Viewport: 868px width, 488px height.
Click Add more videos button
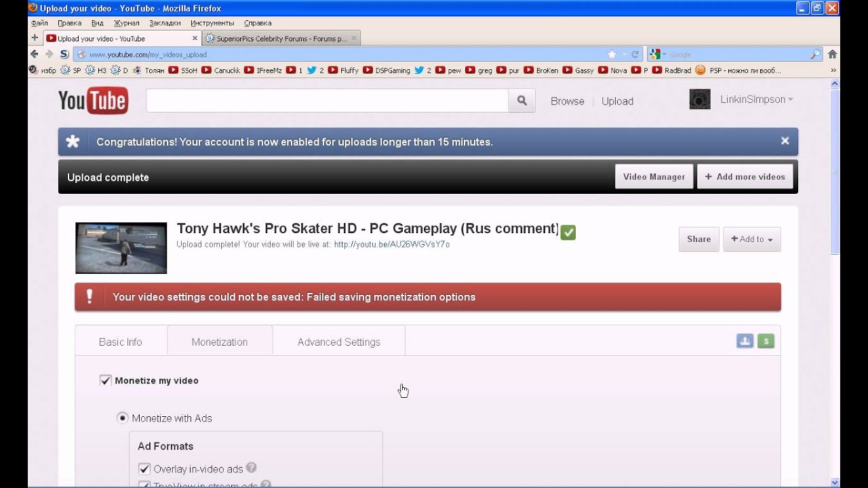click(x=745, y=177)
